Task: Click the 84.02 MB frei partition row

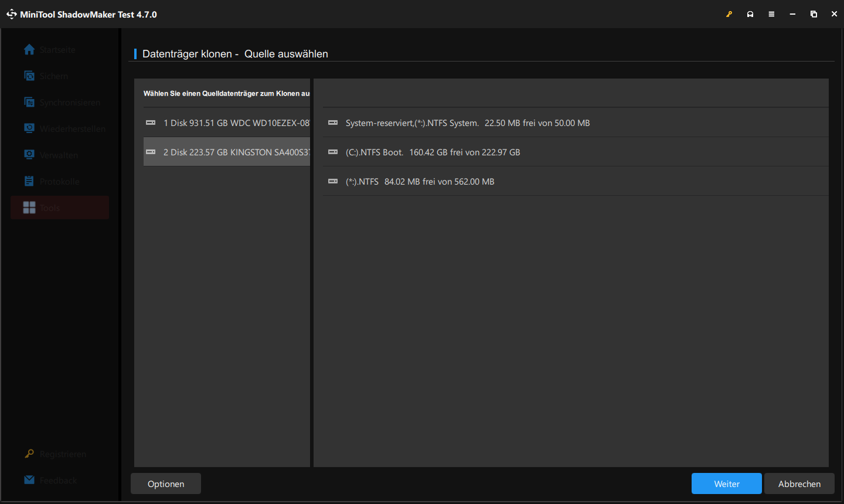Action: [576, 181]
